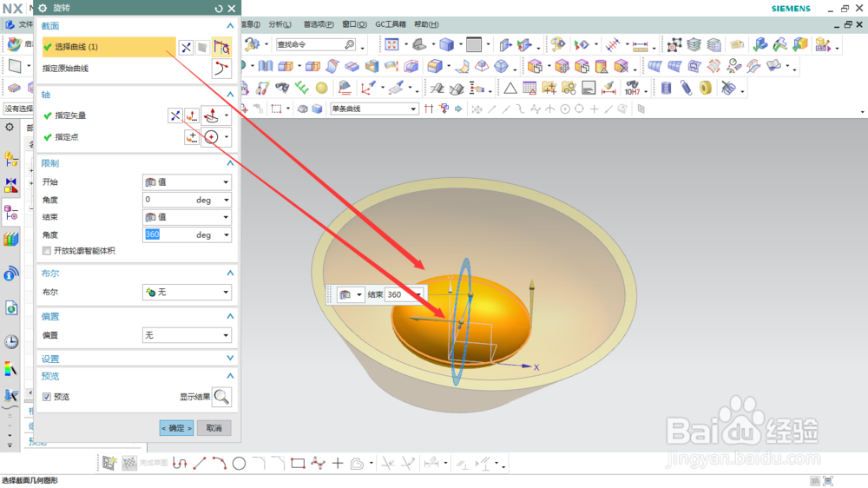Viewport: 868px width, 488px height.
Task: Click the 10H7 tolerance search icon
Action: [632, 88]
